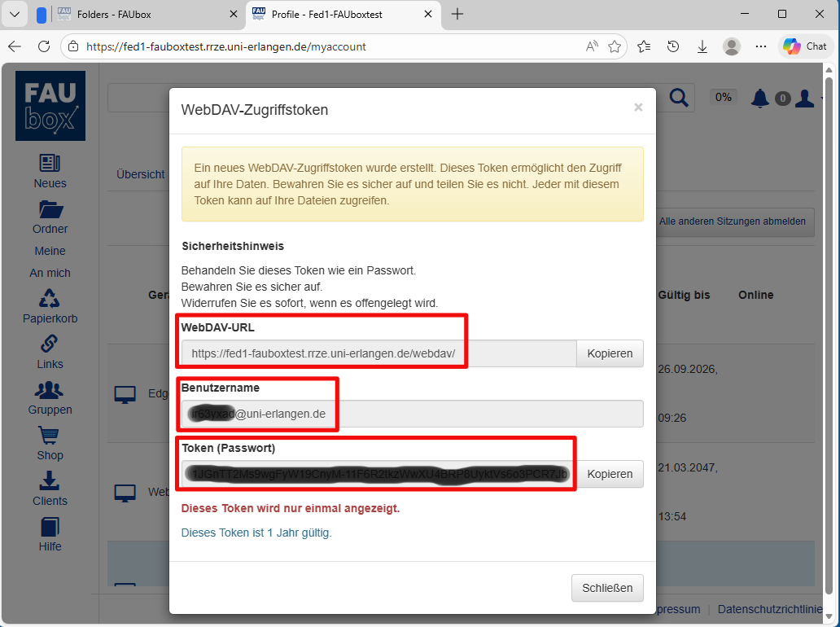The width and height of the screenshot is (840, 627).
Task: Open the Papierkorb recycle icon
Action: pos(50,299)
